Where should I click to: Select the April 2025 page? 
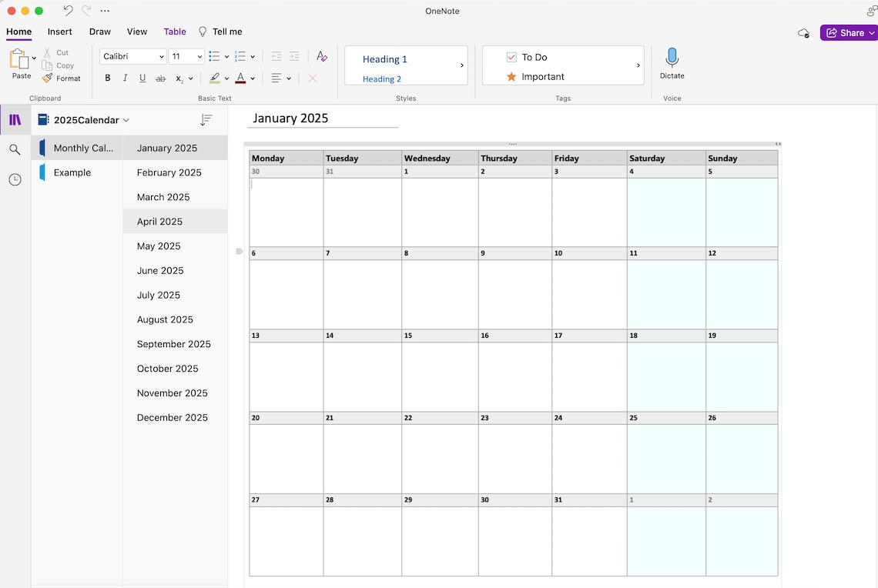[159, 222]
